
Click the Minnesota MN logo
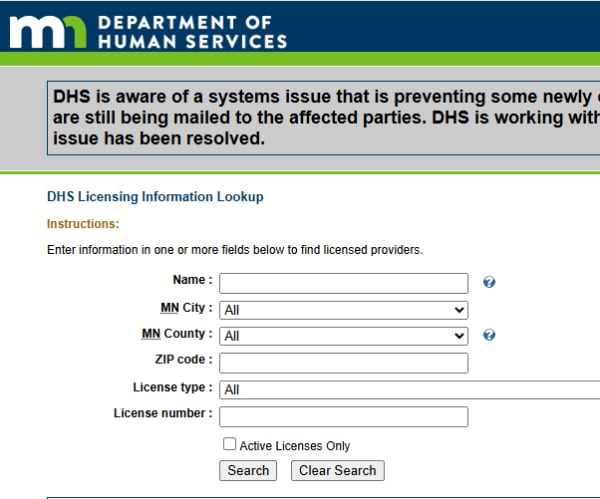pos(47,30)
